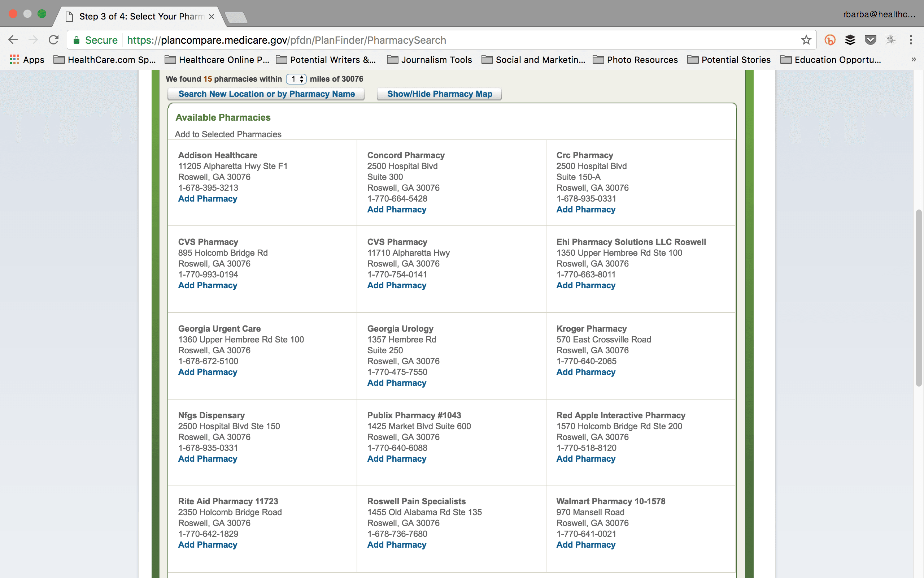
Task: Click the grey bug-shaped extension icon
Action: [x=891, y=40]
